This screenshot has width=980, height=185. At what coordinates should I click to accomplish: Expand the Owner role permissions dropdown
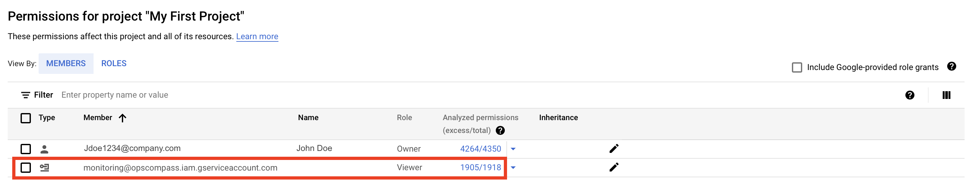[513, 149]
